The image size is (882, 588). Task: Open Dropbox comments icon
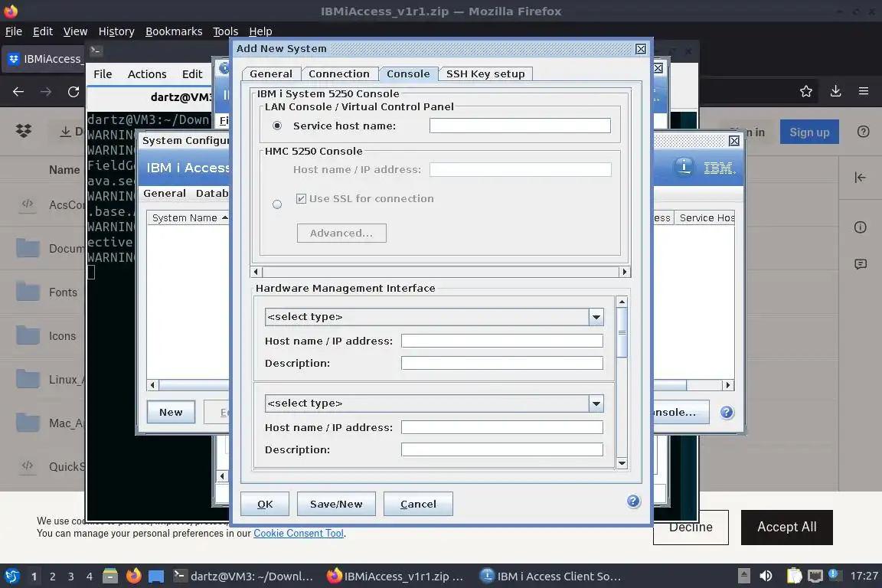[860, 264]
